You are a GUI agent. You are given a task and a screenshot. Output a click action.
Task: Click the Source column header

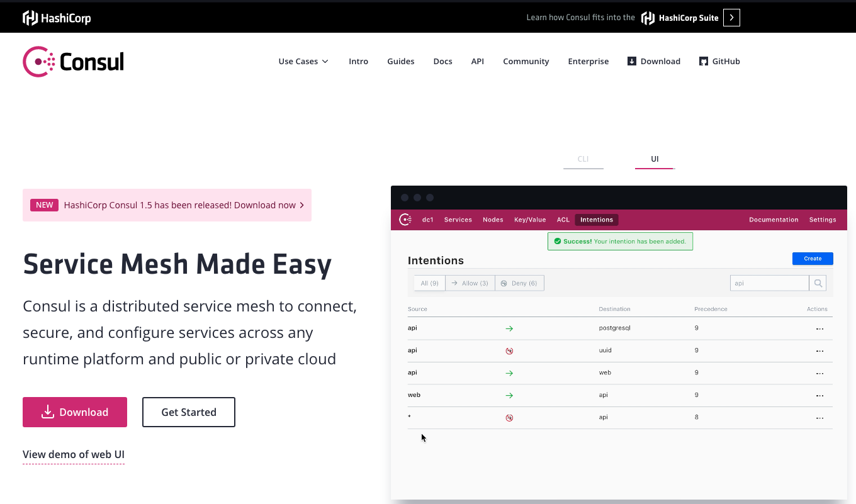point(417,309)
